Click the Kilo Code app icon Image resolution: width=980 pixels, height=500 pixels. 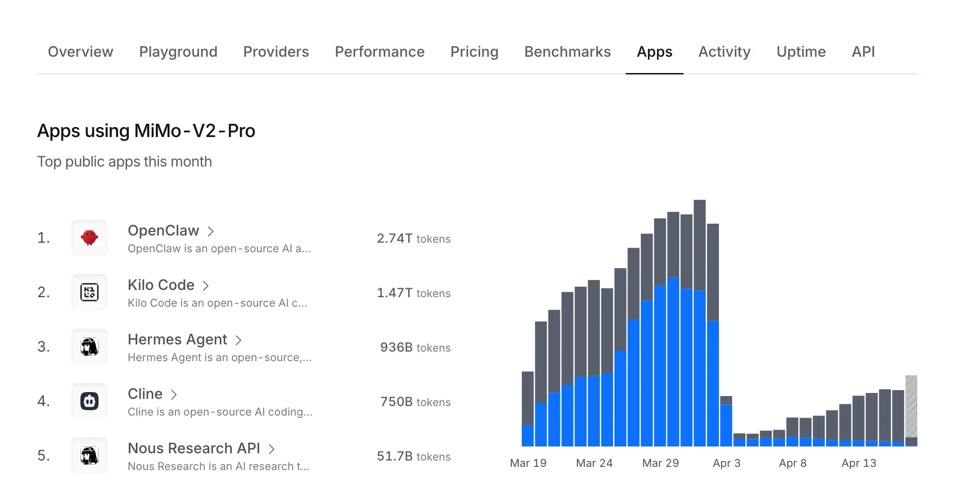tap(89, 292)
